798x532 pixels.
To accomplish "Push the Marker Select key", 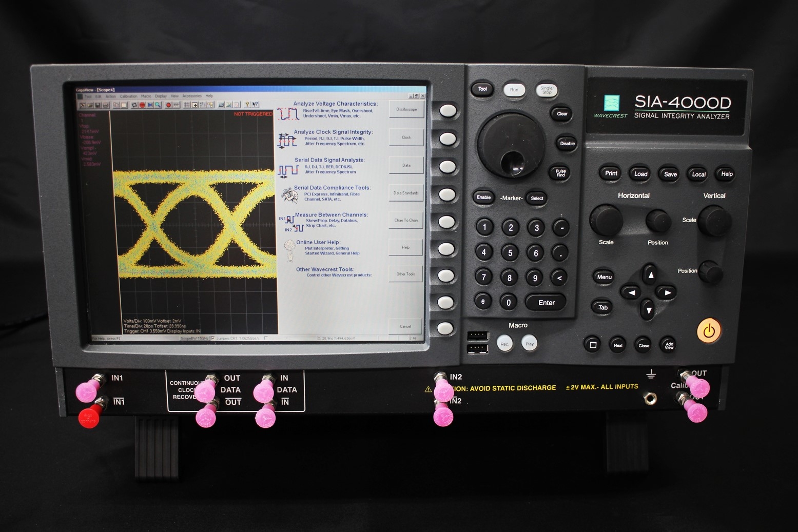I will pos(537,198).
